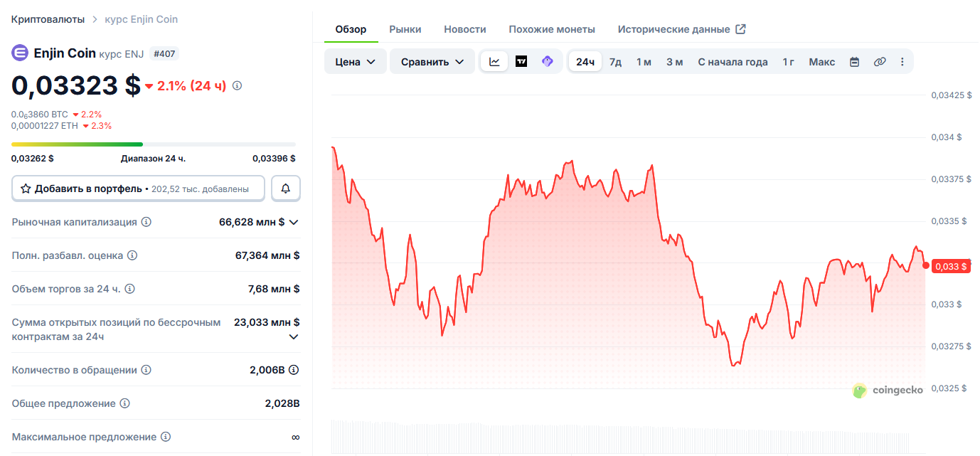Select the 3 м time range
The image size is (980, 456).
point(675,62)
